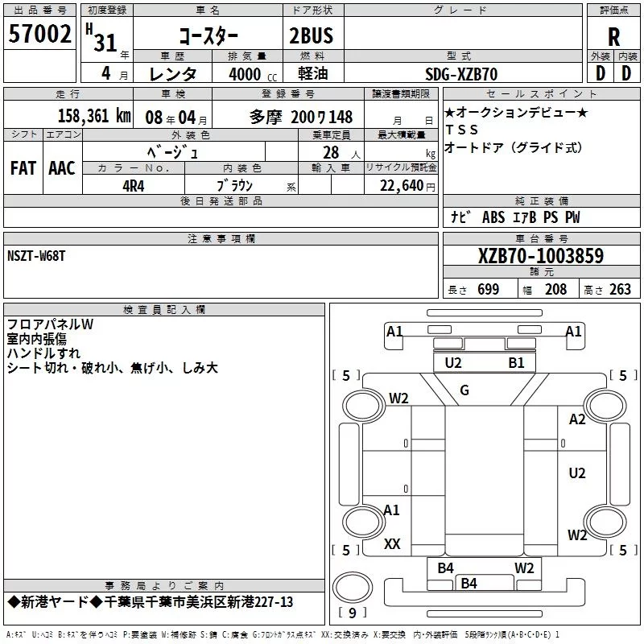Select the recycle deposit 22,640円

click(x=407, y=186)
